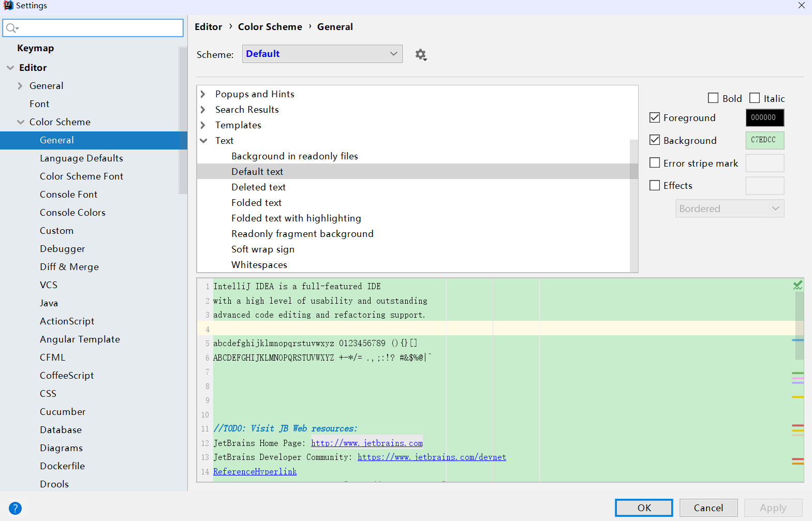
Task: Open Keymap settings in sidebar
Action: [35, 48]
